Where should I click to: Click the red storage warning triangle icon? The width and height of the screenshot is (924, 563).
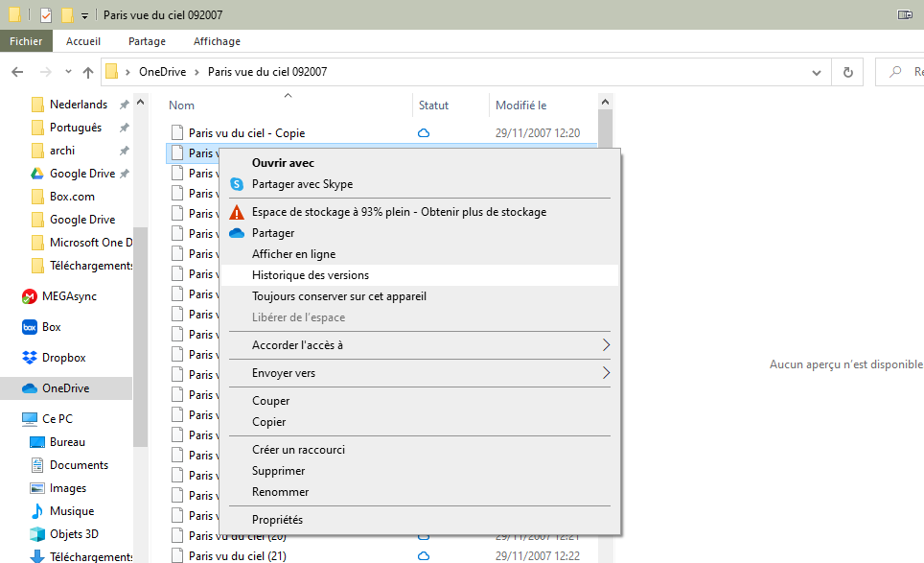click(237, 212)
